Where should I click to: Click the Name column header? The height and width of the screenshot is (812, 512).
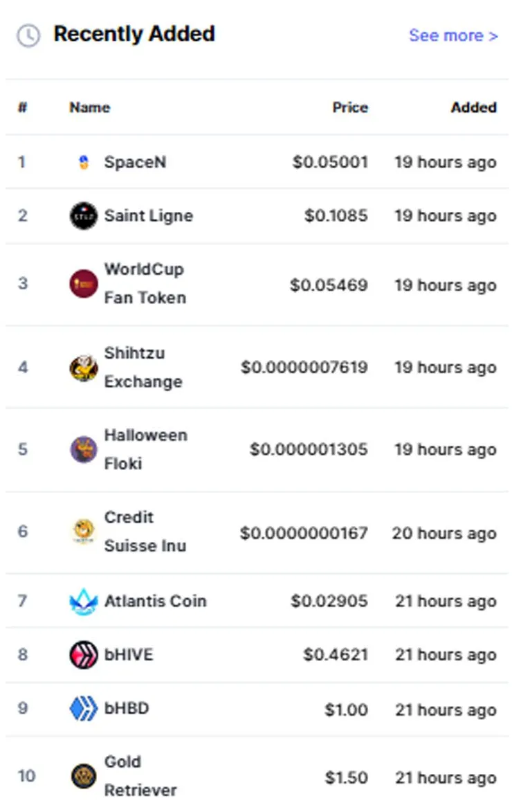point(89,107)
